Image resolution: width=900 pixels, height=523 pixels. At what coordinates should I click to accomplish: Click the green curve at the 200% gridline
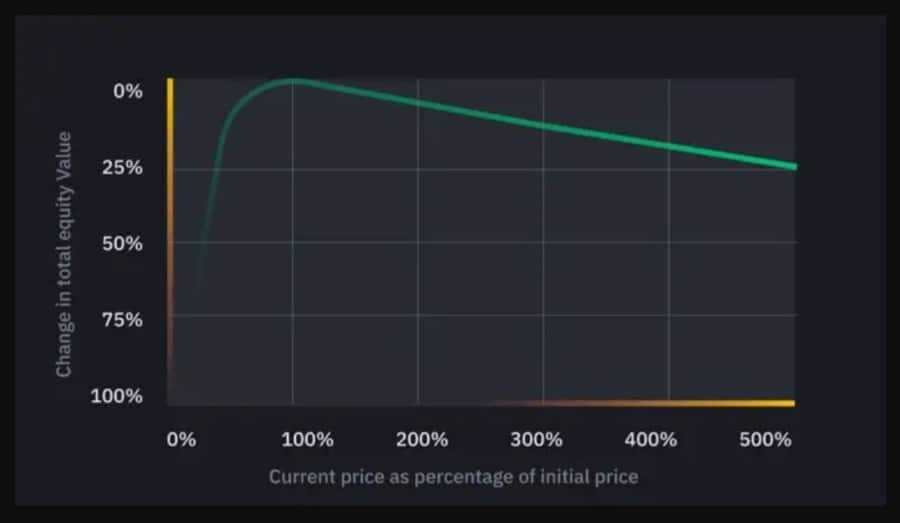point(418,103)
